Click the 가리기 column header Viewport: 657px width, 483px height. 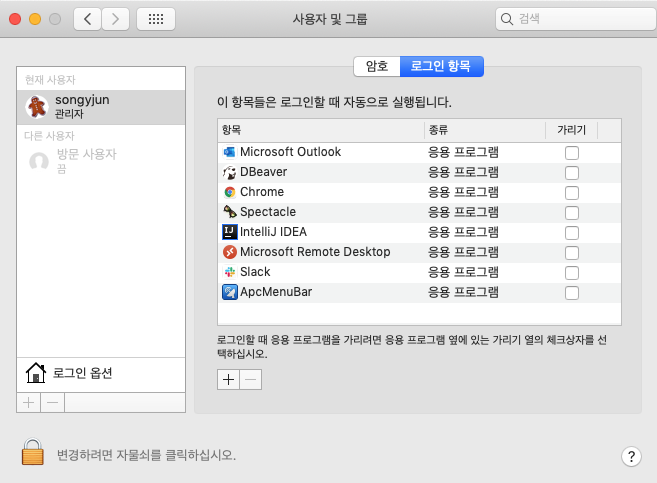pos(571,130)
